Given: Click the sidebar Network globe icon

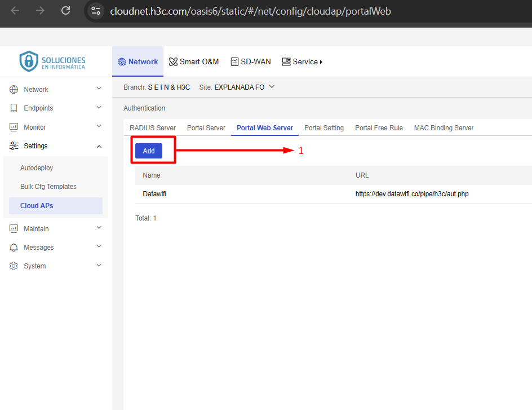Looking at the screenshot, I should (14, 90).
